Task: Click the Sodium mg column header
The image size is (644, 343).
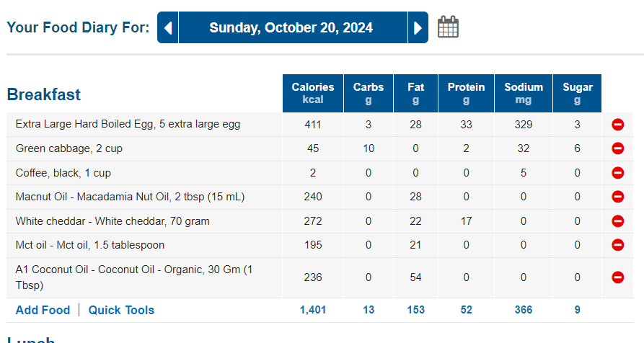Action: pos(523,93)
